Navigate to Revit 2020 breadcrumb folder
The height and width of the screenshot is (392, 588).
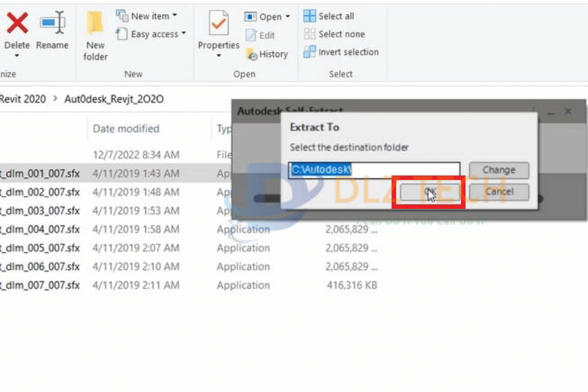24,99
